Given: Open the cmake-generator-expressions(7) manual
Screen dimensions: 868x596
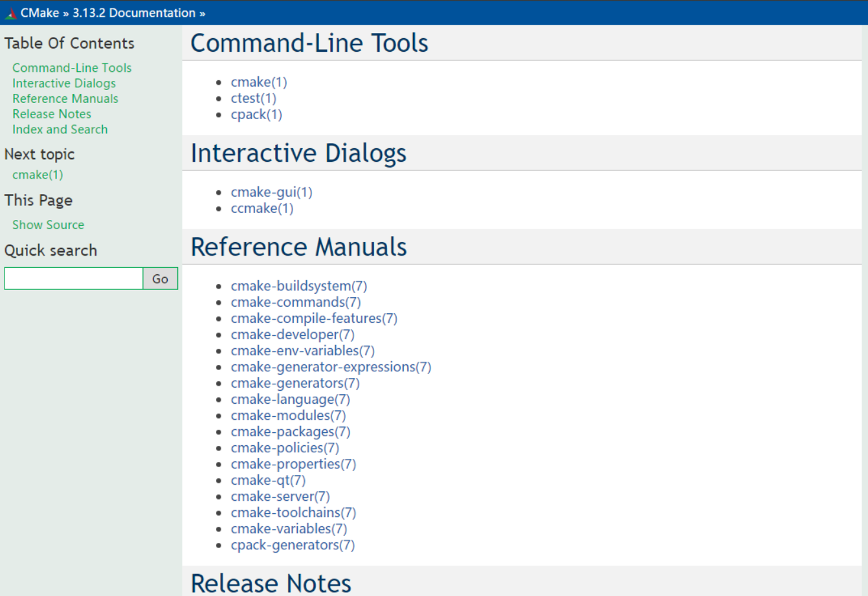Looking at the screenshot, I should pos(331,366).
